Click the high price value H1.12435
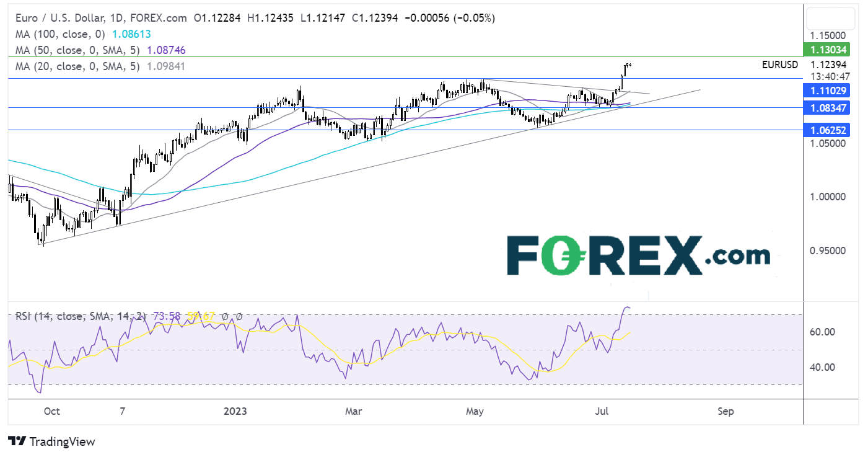 [270, 18]
